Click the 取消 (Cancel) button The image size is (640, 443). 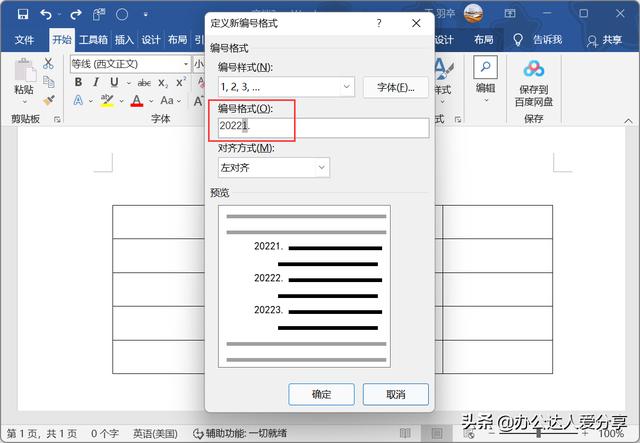pos(396,394)
